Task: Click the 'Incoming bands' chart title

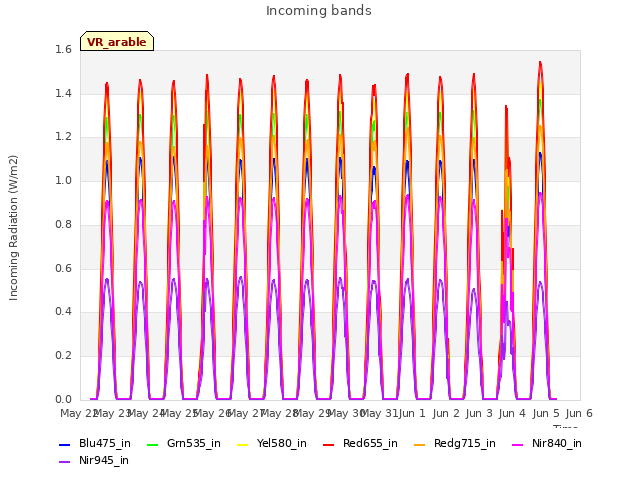Action: pos(319,11)
